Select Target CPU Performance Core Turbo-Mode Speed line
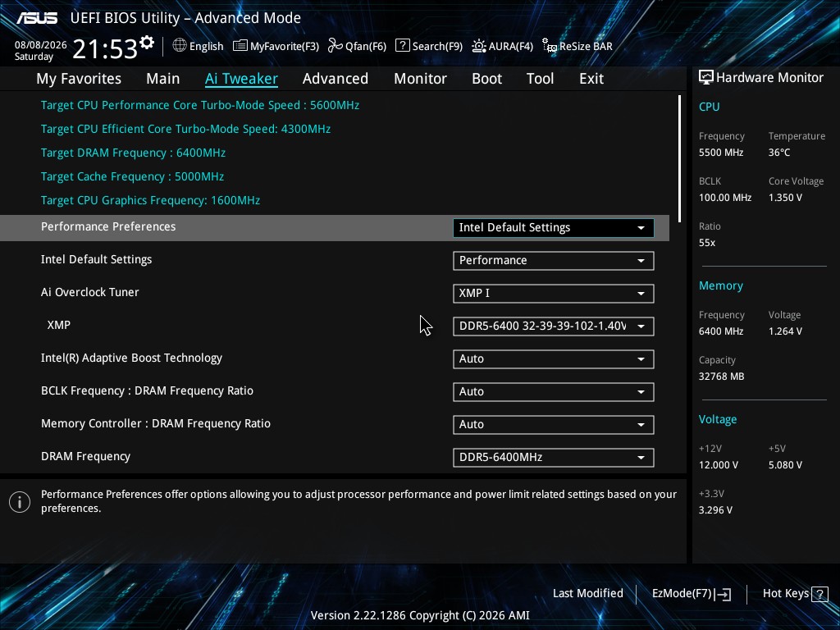The image size is (840, 630). coord(200,105)
